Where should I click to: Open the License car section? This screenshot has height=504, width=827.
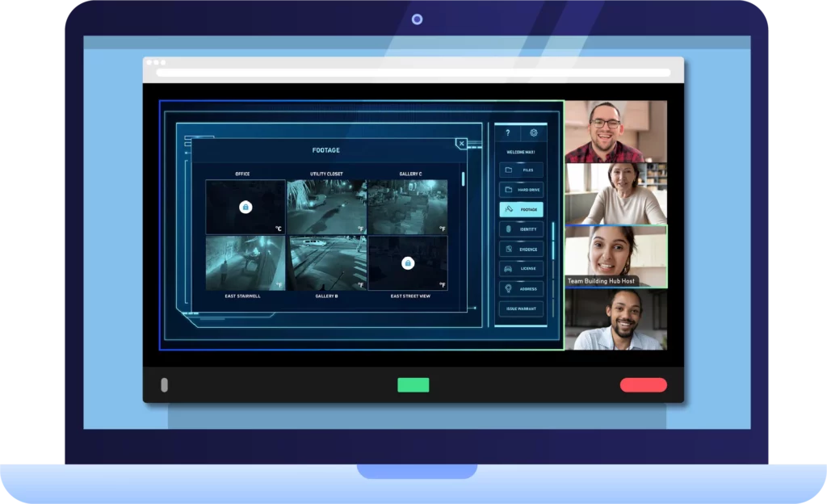click(521, 269)
